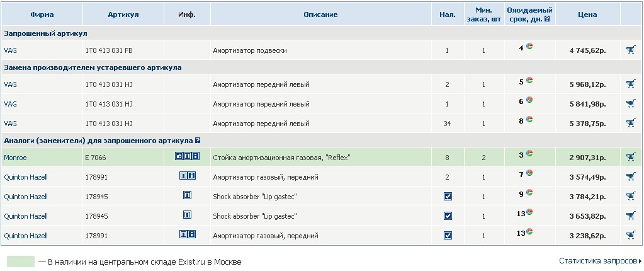Click availability checkmark for 3 784,21р. row

coord(448,197)
